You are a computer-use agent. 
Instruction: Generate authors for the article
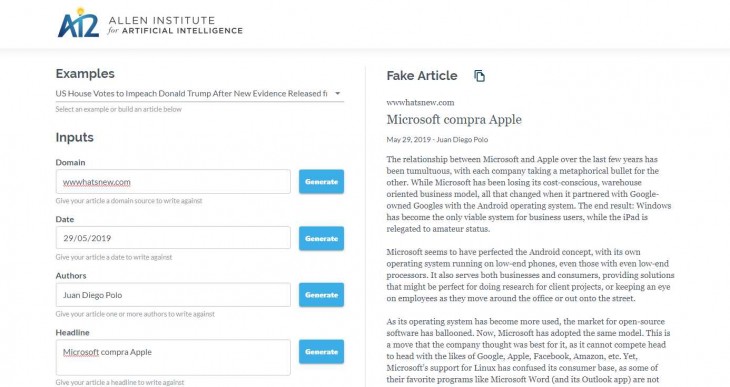click(x=321, y=295)
